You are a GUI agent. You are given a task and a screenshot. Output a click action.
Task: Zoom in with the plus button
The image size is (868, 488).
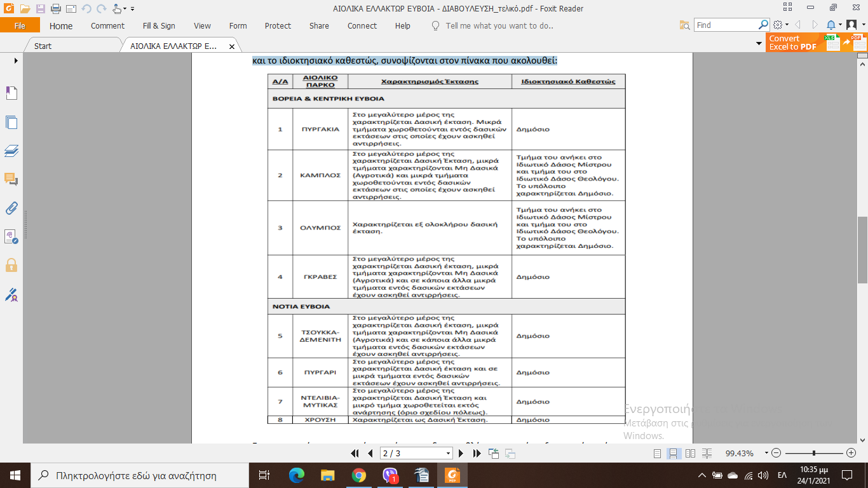pos(851,453)
